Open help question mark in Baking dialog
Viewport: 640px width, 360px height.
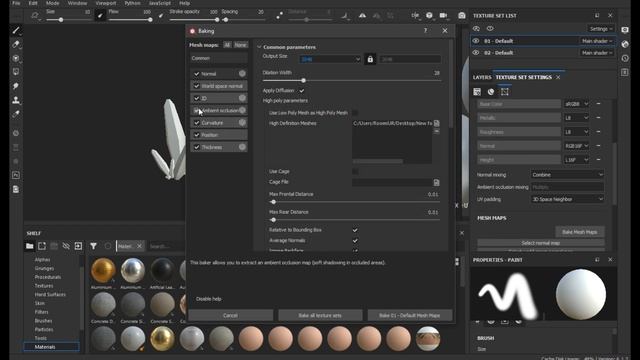[425, 31]
